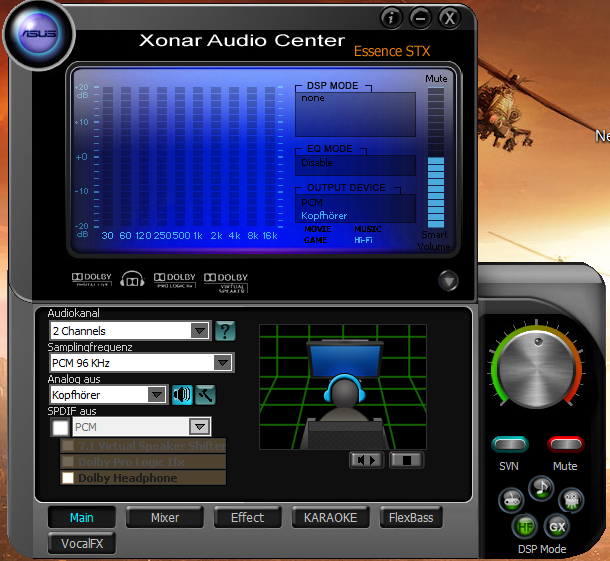Select the Movie DSP mode camera icon
The height and width of the screenshot is (561, 610).
coord(571,500)
